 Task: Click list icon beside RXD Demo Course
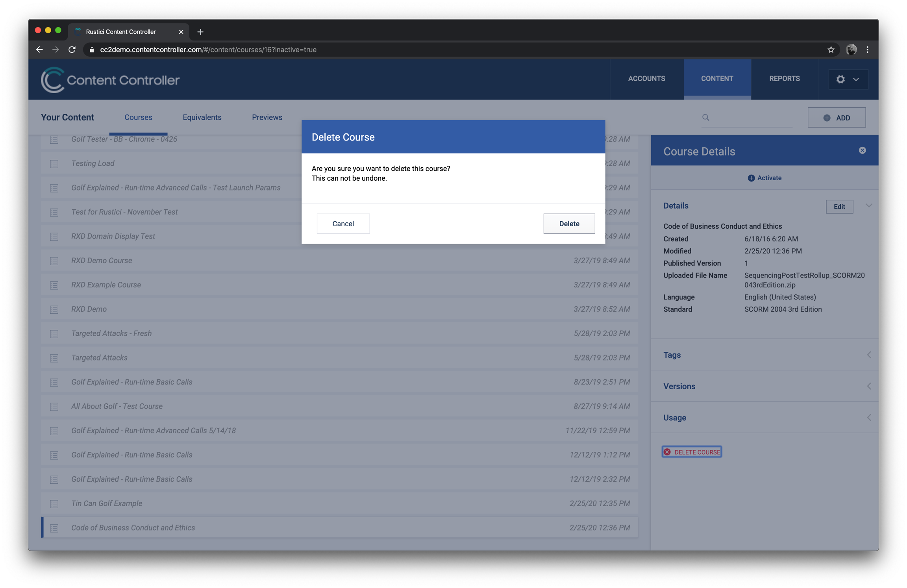pos(54,261)
